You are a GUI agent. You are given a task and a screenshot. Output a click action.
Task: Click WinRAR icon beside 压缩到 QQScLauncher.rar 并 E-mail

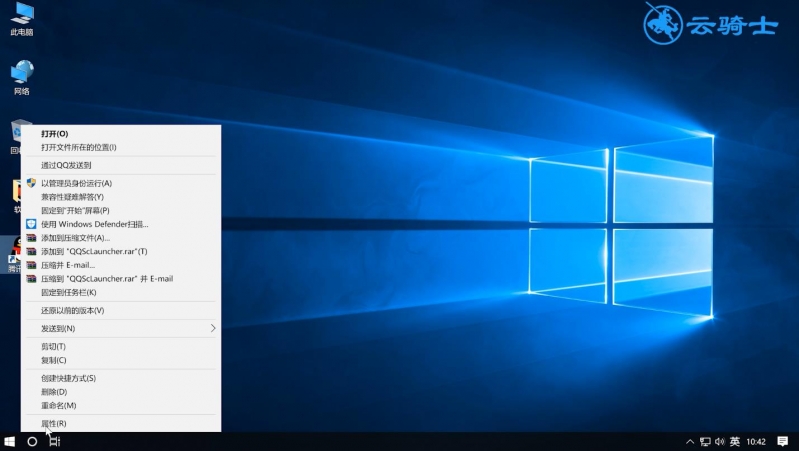pos(31,279)
